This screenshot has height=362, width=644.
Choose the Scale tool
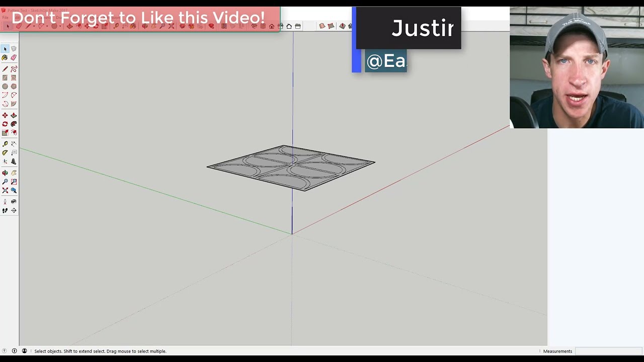point(5,133)
